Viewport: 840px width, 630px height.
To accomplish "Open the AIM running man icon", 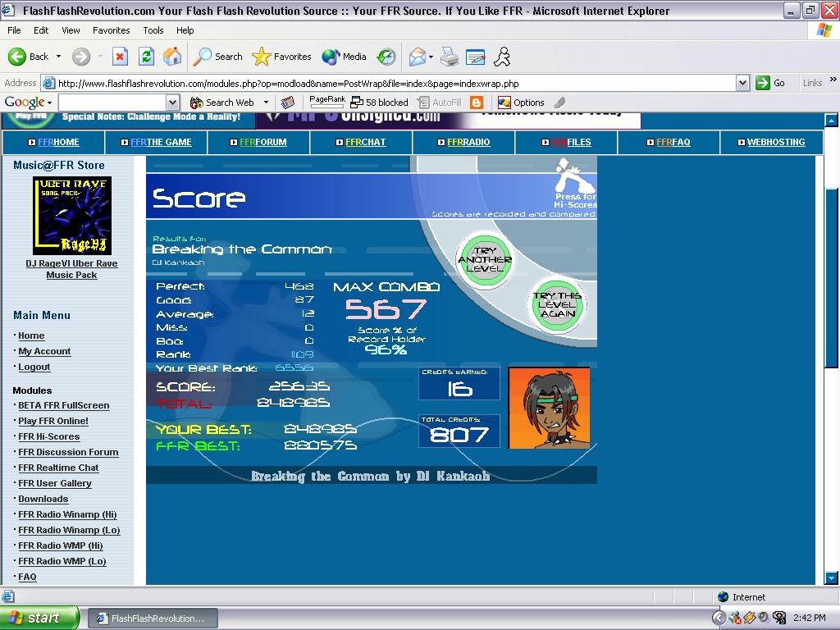I will tap(502, 57).
